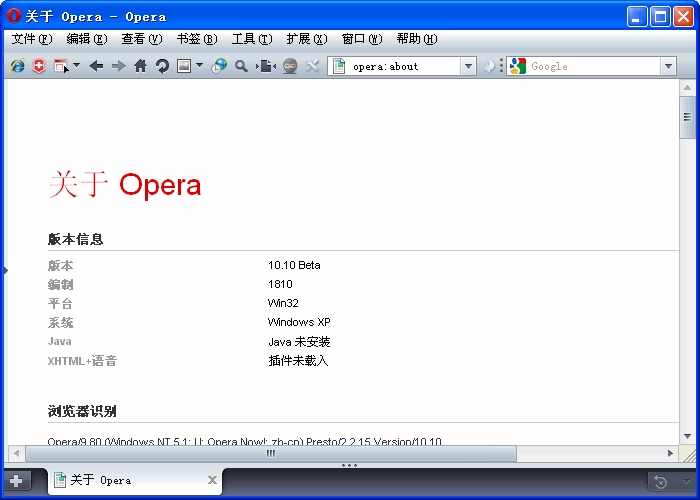Image resolution: width=700 pixels, height=500 pixels.
Task: Add a new tab with plus button
Action: pyautogui.click(x=17, y=481)
